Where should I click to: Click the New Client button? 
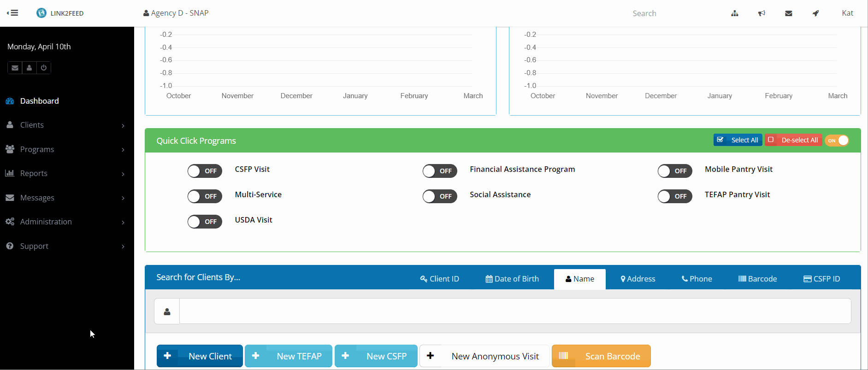click(x=200, y=356)
